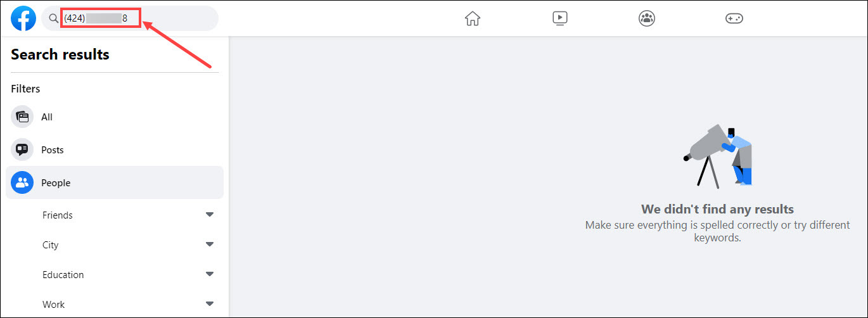Expand the City filter dropdown arrow
The height and width of the screenshot is (318, 868).
(x=210, y=245)
